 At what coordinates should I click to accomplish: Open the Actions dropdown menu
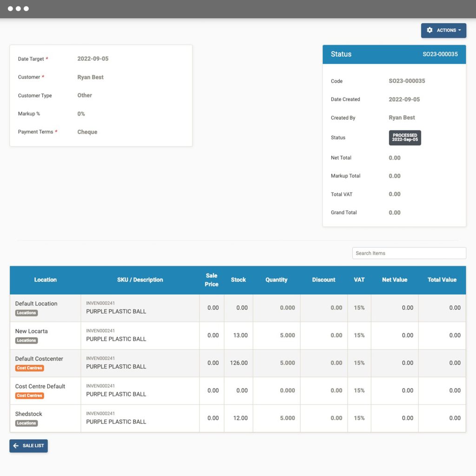coord(443,30)
